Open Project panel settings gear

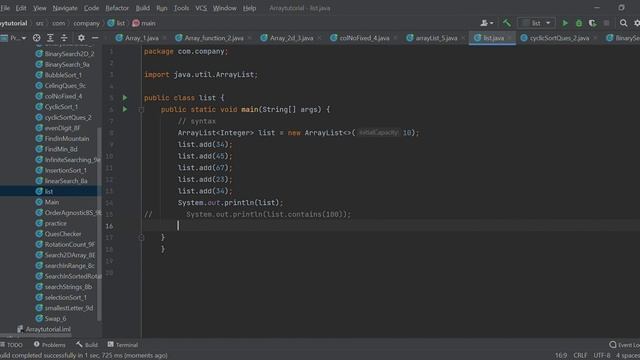(81, 38)
